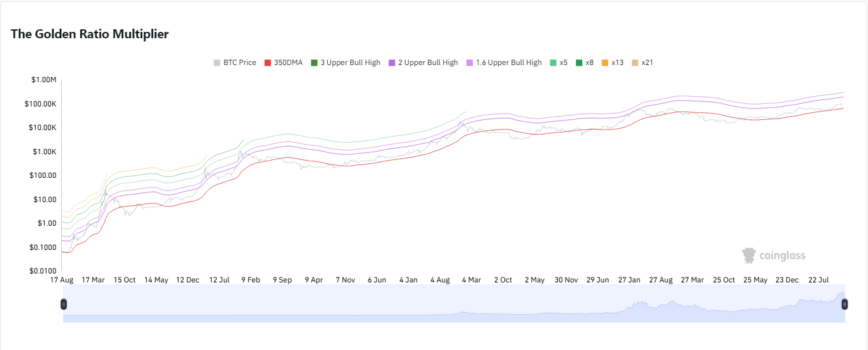This screenshot has height=350, width=868.
Task: Click the $100.00K y-axis label
Action: click(x=41, y=104)
